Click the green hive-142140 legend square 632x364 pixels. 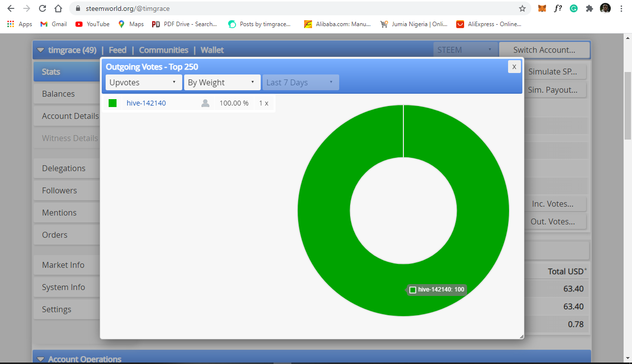113,103
